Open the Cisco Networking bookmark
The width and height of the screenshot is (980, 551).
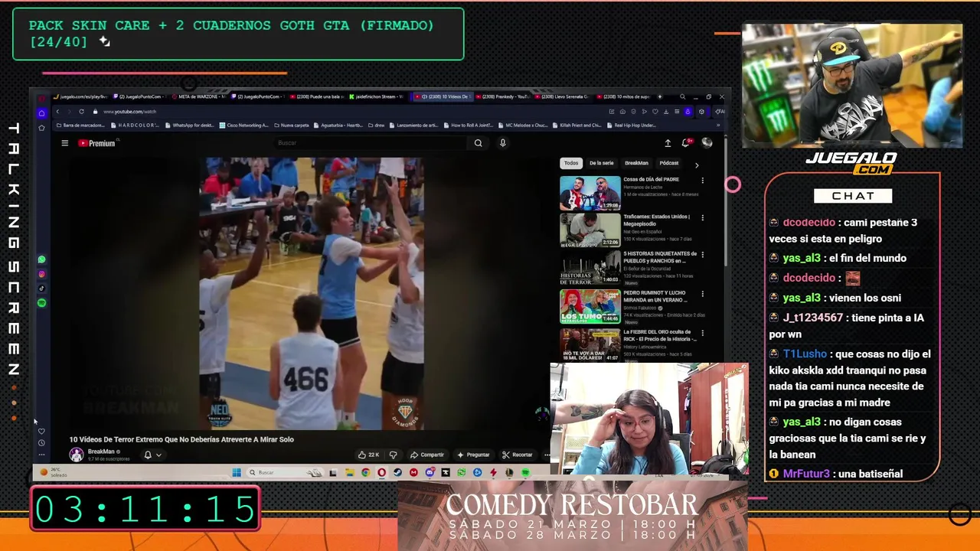coord(245,126)
